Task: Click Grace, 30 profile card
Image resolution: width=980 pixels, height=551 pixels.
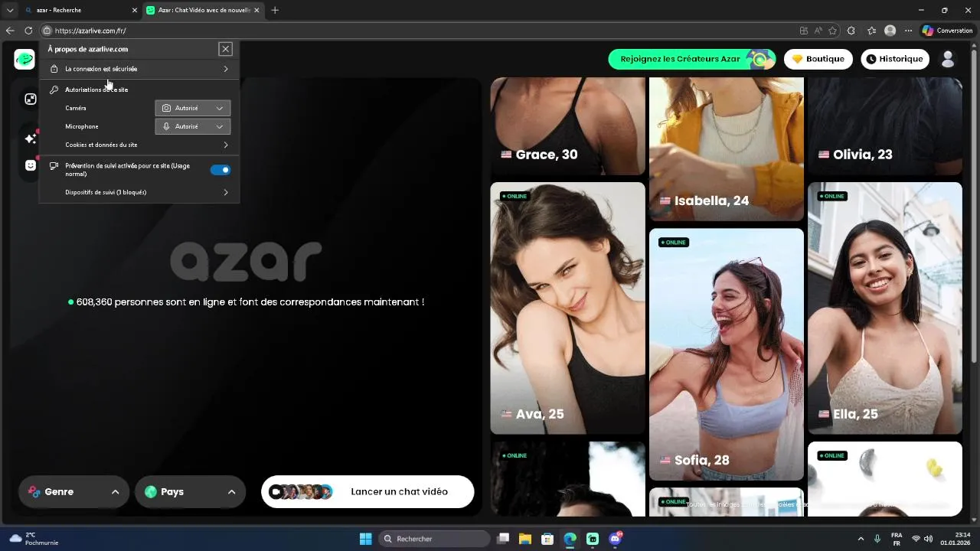Action: (567, 126)
